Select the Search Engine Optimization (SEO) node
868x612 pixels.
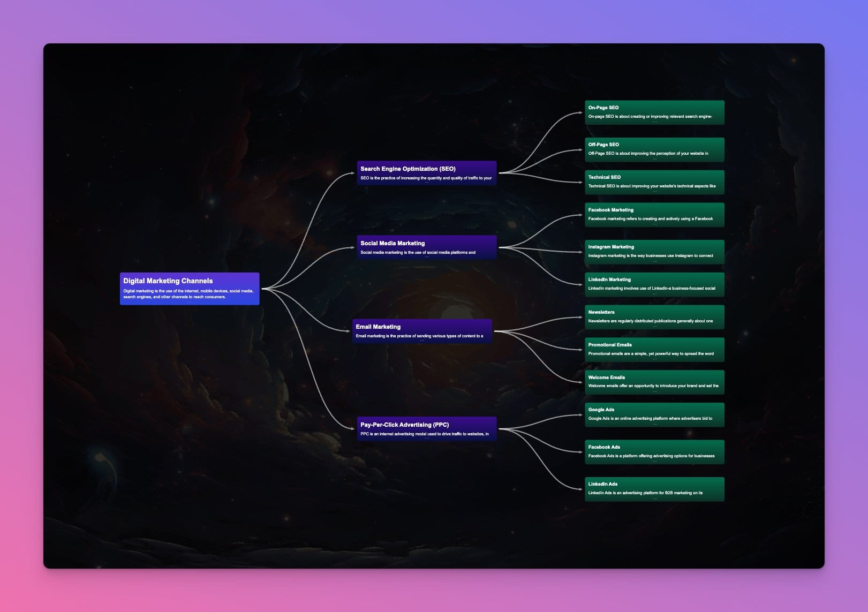point(427,173)
